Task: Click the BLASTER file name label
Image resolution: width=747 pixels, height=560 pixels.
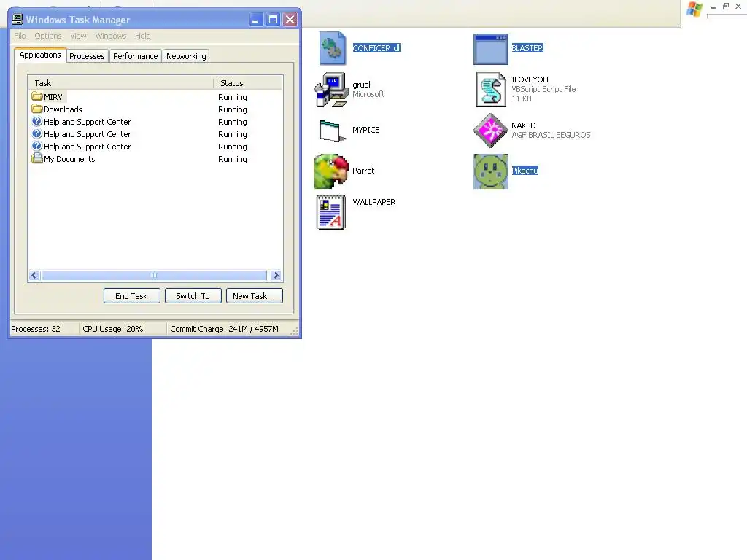Action: tap(527, 48)
